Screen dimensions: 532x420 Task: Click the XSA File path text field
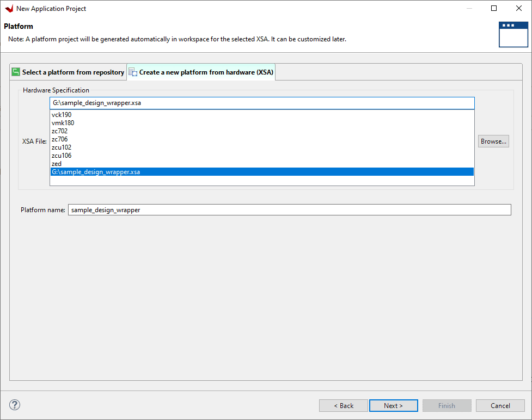[261, 103]
